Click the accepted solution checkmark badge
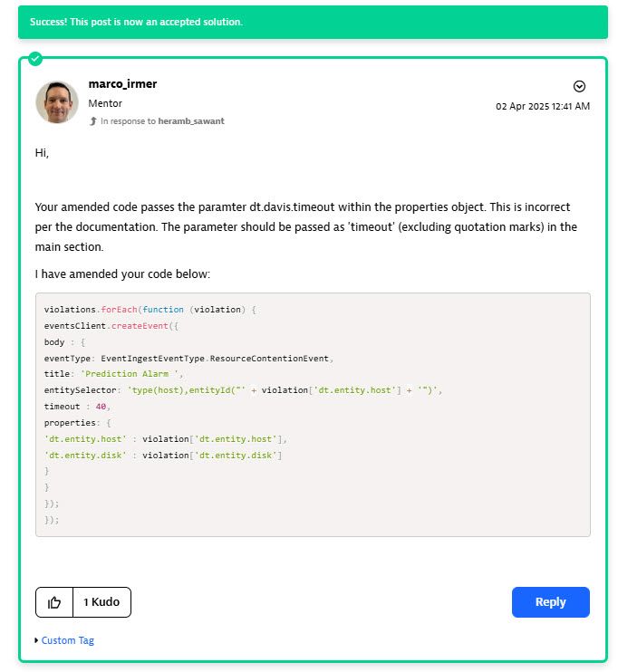This screenshot has width=618, height=672. pyautogui.click(x=34, y=59)
